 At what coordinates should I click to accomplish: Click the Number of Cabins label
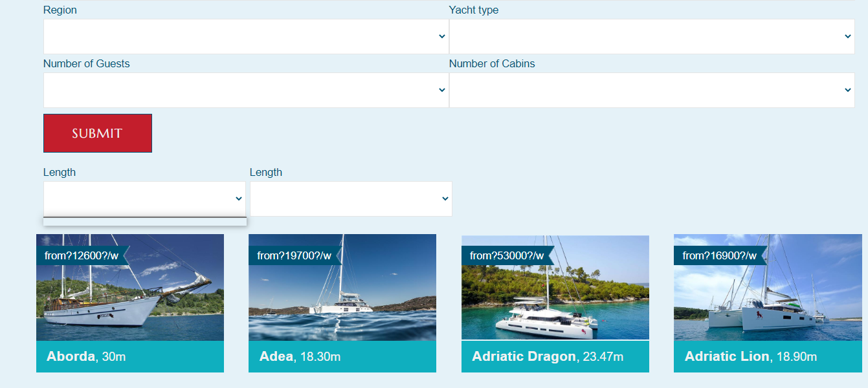[492, 63]
